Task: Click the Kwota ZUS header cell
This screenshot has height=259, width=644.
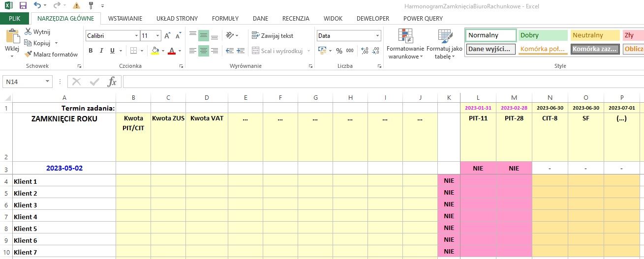Action: tap(168, 137)
